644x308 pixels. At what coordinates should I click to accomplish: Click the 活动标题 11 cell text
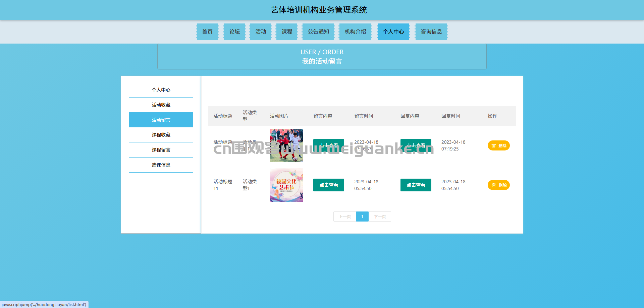(x=223, y=185)
